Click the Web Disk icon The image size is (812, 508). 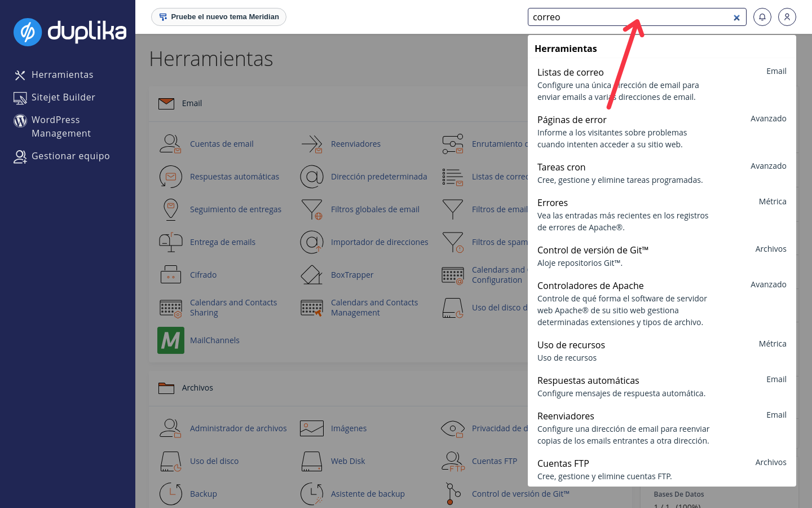[311, 461]
